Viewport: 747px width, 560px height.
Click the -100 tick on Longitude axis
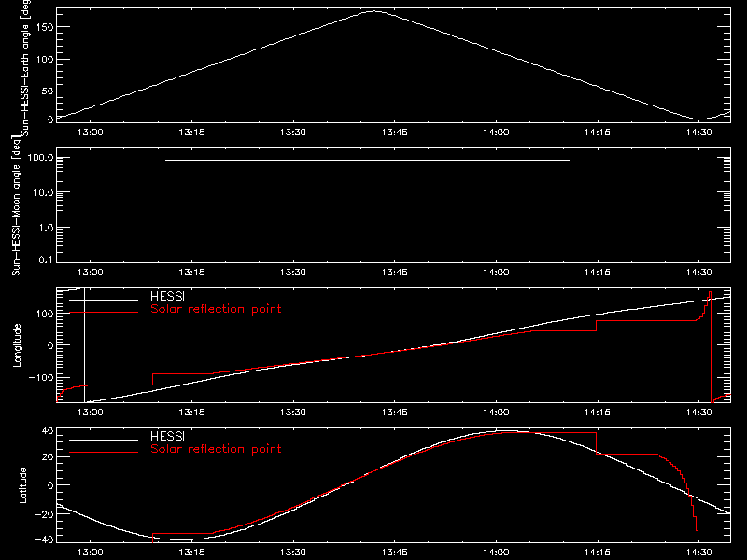[x=40, y=377]
